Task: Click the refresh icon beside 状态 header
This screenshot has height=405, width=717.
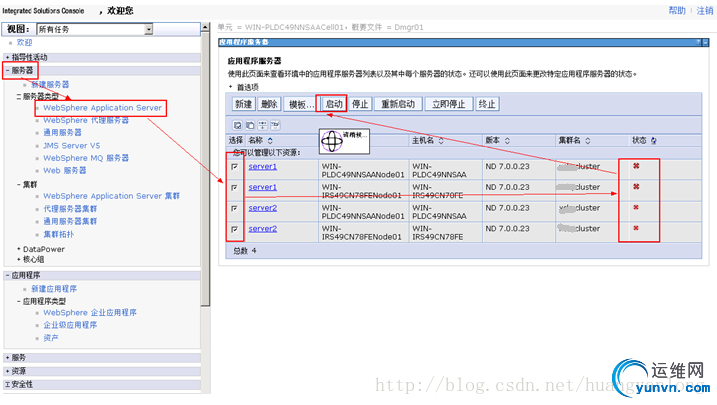Action: point(654,141)
